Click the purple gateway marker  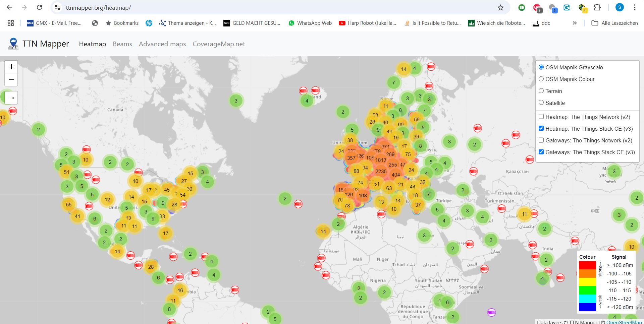491,312
